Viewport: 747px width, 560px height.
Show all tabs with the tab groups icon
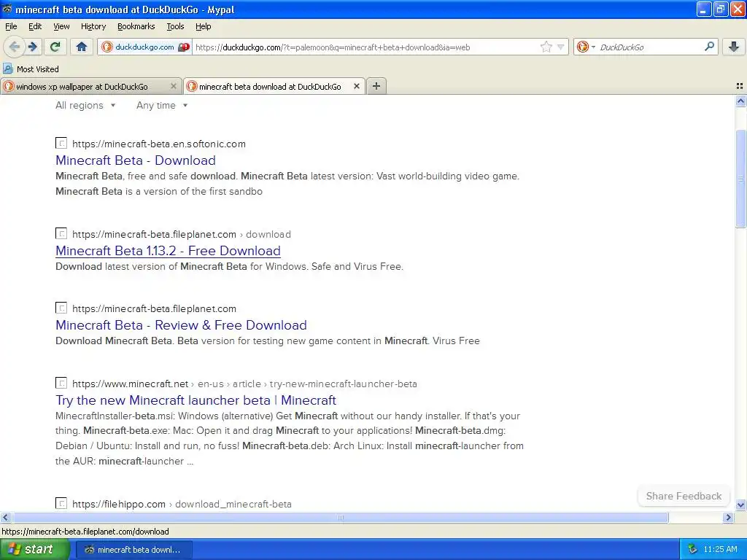(740, 86)
